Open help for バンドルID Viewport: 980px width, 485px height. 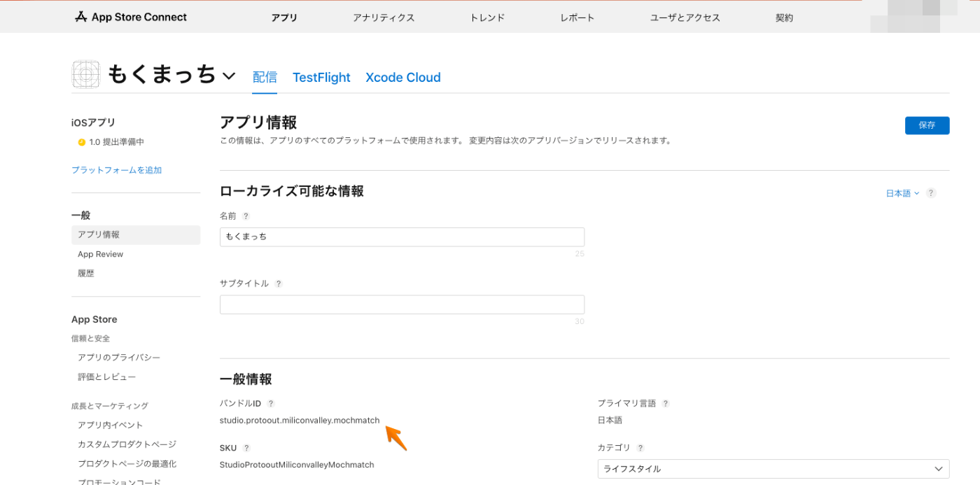[271, 404]
